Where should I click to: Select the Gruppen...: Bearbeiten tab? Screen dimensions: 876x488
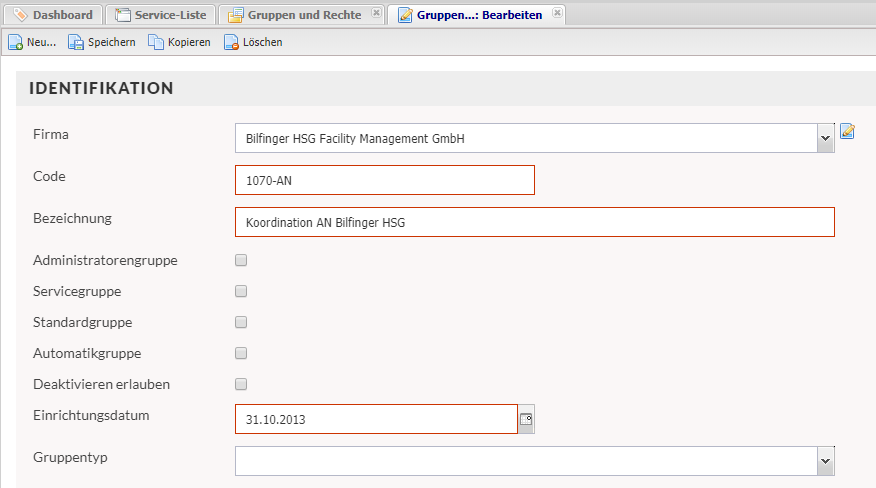[477, 15]
